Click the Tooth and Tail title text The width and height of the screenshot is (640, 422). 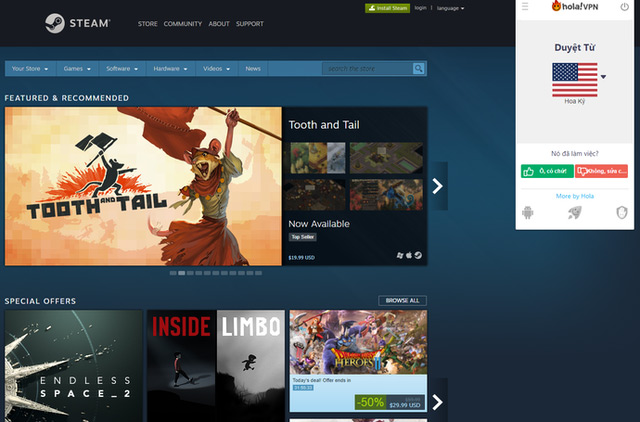click(x=324, y=125)
